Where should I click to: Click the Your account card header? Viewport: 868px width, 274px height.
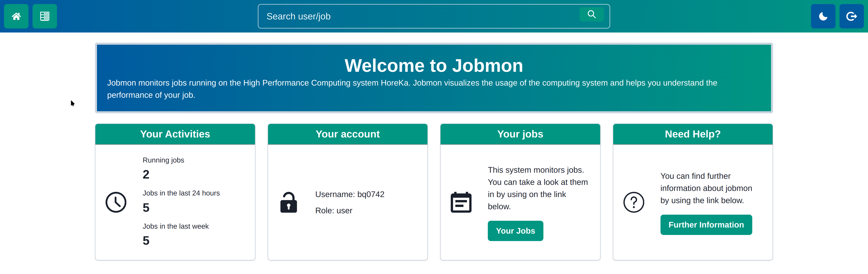(347, 134)
